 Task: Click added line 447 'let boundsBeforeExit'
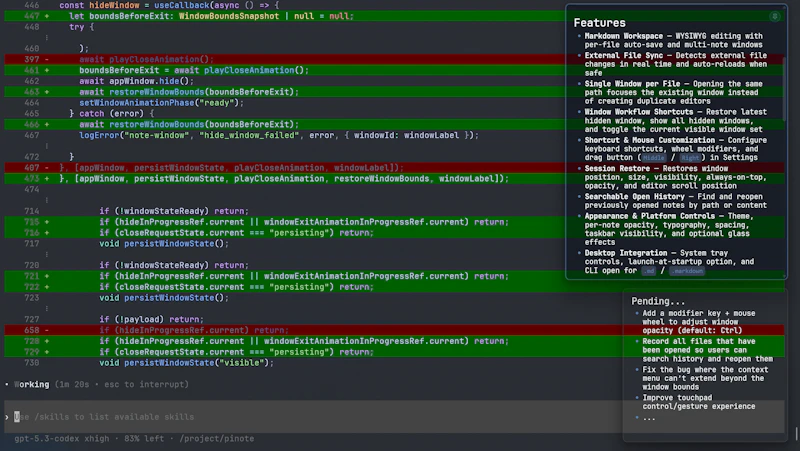211,16
